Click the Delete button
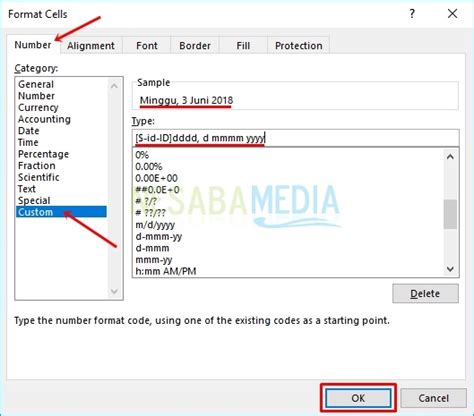 click(425, 294)
